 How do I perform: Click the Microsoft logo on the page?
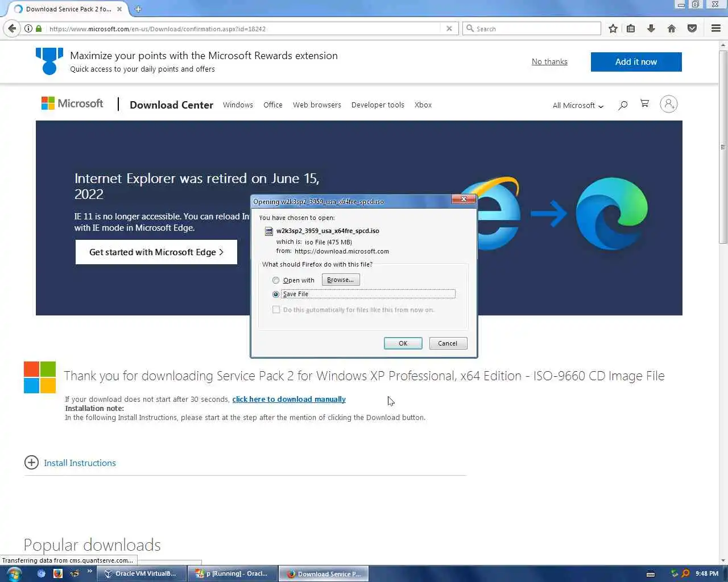pyautogui.click(x=72, y=103)
